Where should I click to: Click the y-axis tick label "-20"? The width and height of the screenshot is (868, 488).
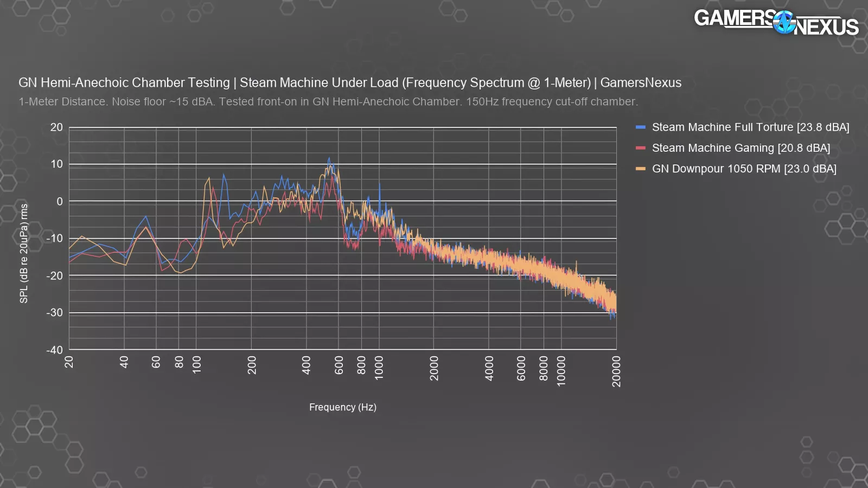55,275
